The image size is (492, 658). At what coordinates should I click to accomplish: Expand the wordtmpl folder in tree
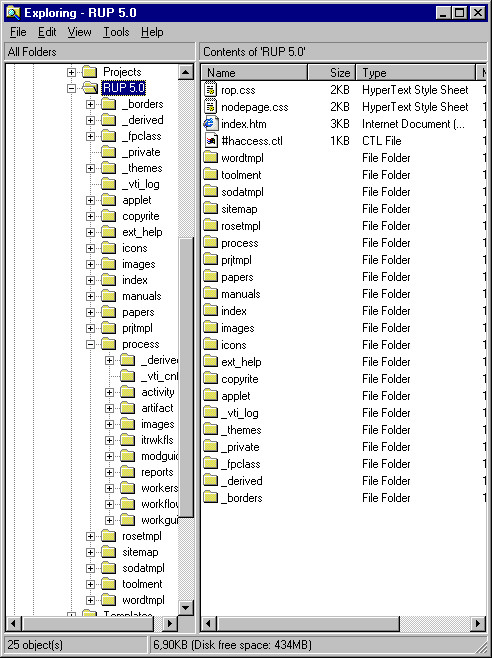[90, 600]
